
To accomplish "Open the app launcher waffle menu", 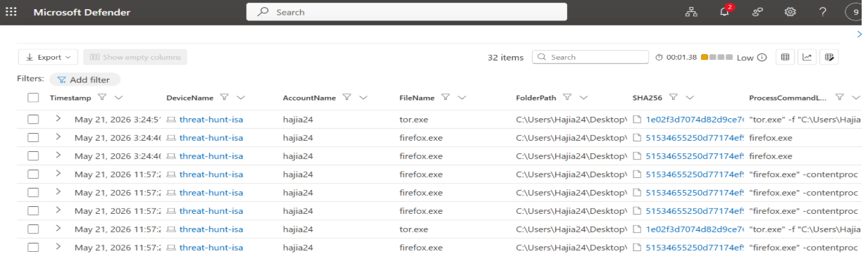I will tap(11, 12).
